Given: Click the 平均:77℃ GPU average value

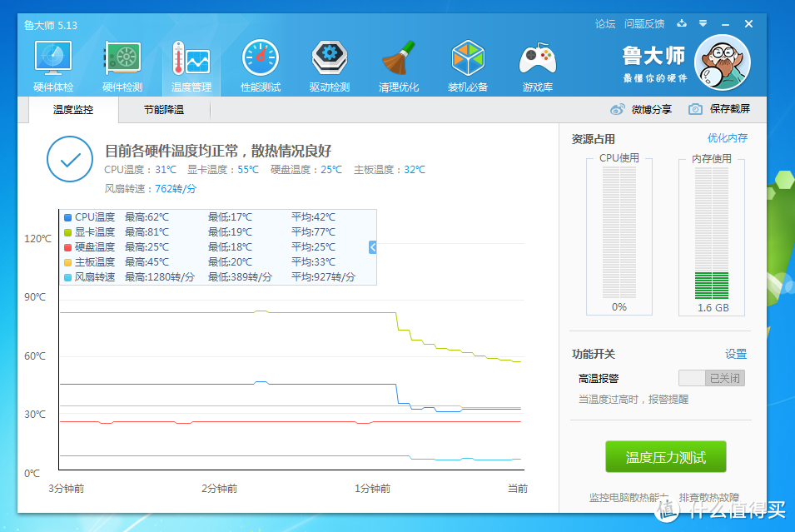Looking at the screenshot, I should (x=313, y=232).
